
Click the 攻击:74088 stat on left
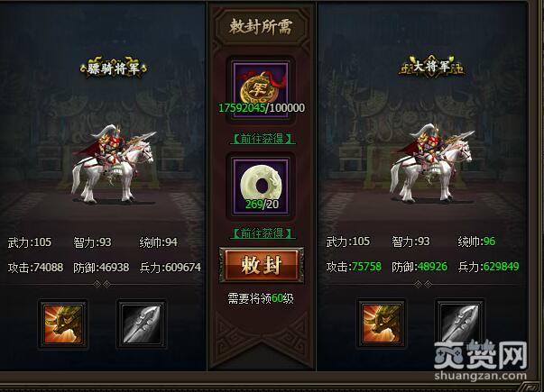pos(35,268)
